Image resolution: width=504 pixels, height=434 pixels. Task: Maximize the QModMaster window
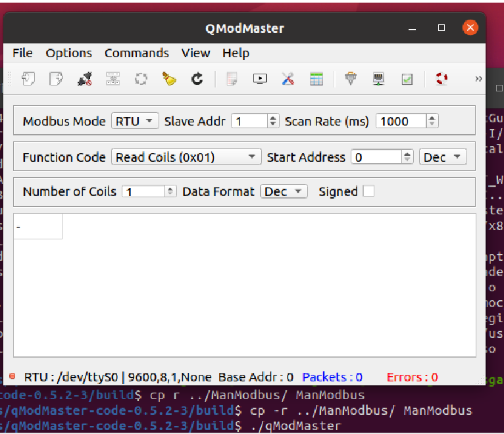(441, 28)
